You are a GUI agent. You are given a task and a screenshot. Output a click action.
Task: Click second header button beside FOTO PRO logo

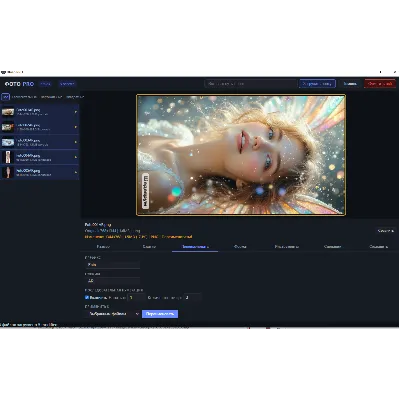pos(67,84)
